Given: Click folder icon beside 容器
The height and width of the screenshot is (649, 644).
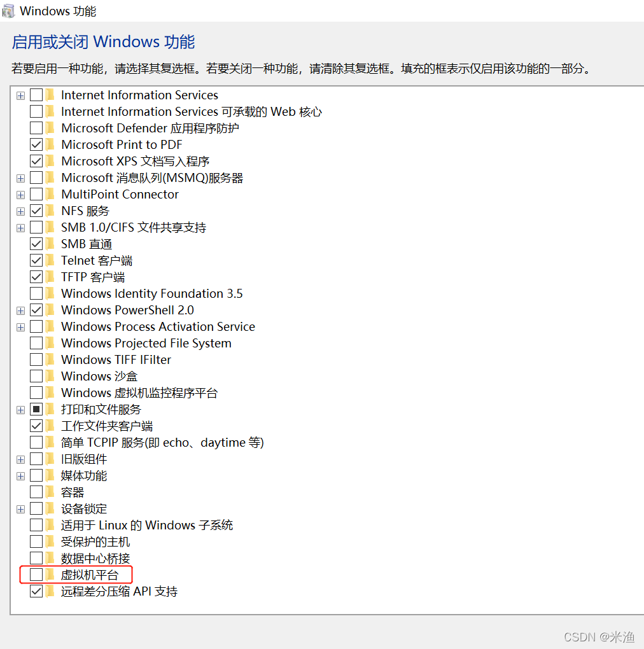Looking at the screenshot, I should click(50, 492).
